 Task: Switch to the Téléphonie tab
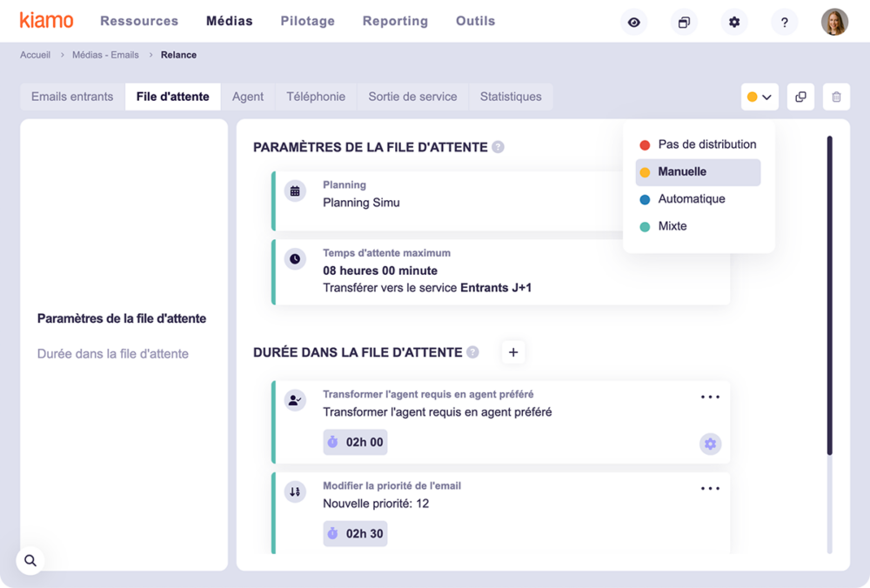(x=316, y=97)
